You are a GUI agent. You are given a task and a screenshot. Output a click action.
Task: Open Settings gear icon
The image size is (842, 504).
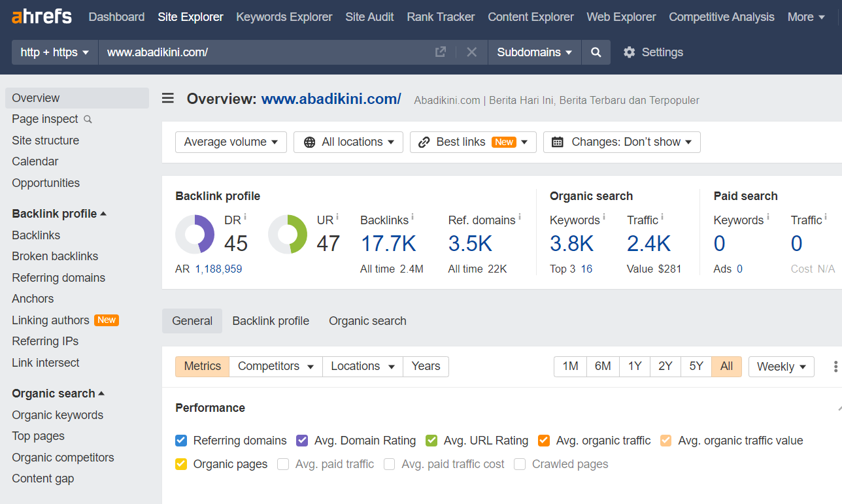click(x=629, y=52)
